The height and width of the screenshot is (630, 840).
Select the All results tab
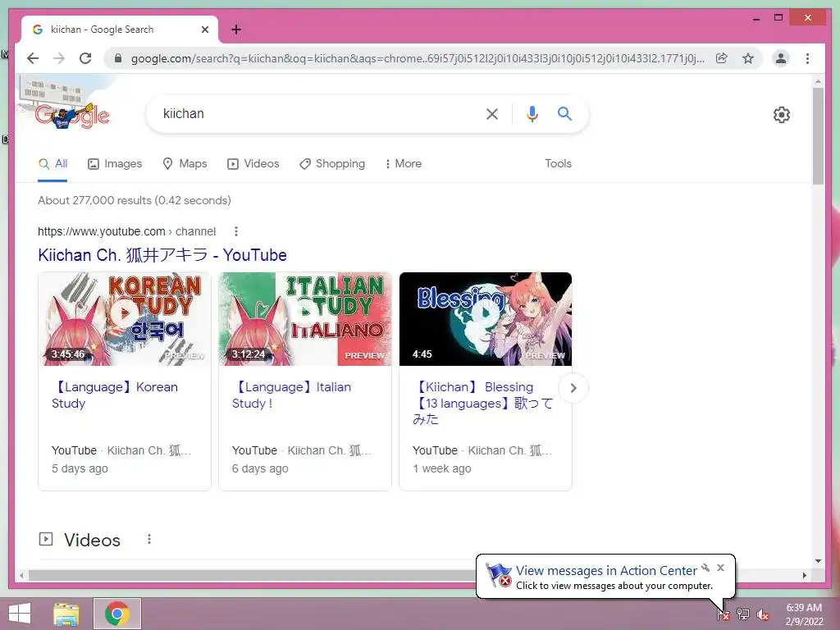(x=52, y=164)
